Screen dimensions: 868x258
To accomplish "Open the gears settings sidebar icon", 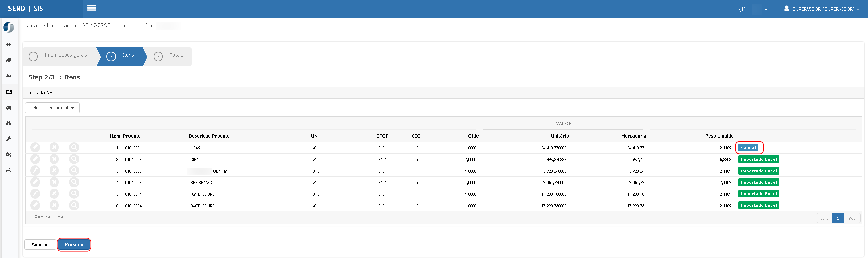I will coord(8,155).
